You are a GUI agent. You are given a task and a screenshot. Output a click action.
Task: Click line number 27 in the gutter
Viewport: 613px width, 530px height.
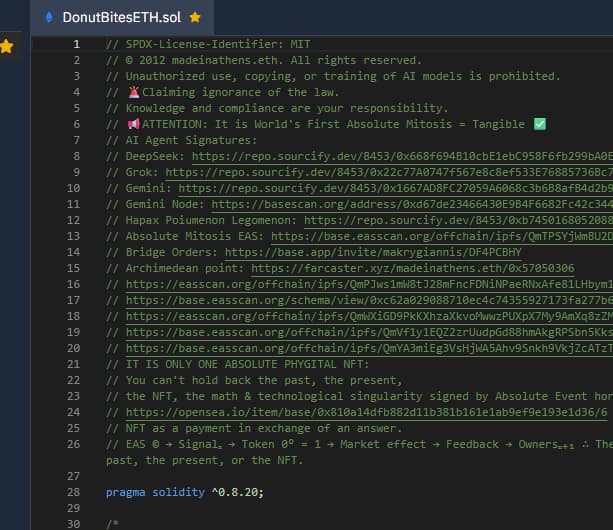(x=73, y=476)
